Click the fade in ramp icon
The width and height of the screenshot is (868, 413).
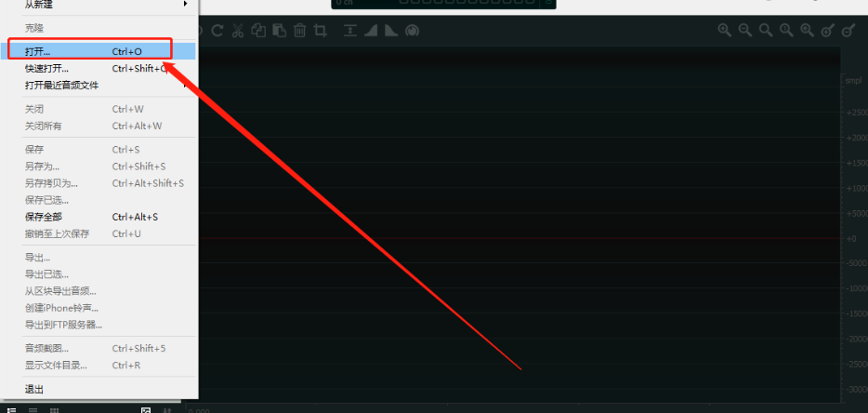[370, 31]
